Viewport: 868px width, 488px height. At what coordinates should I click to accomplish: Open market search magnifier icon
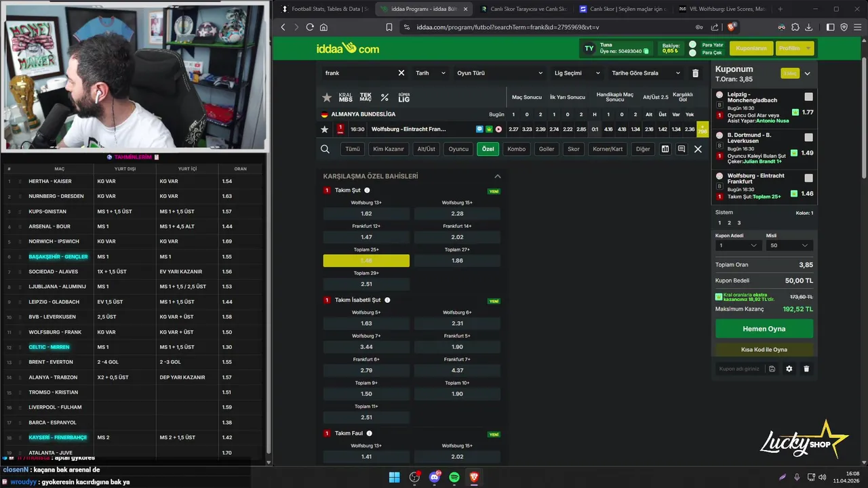[x=325, y=149]
